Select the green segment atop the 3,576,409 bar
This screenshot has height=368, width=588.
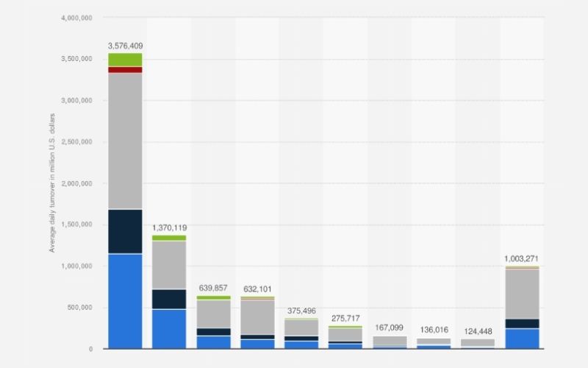pos(125,60)
